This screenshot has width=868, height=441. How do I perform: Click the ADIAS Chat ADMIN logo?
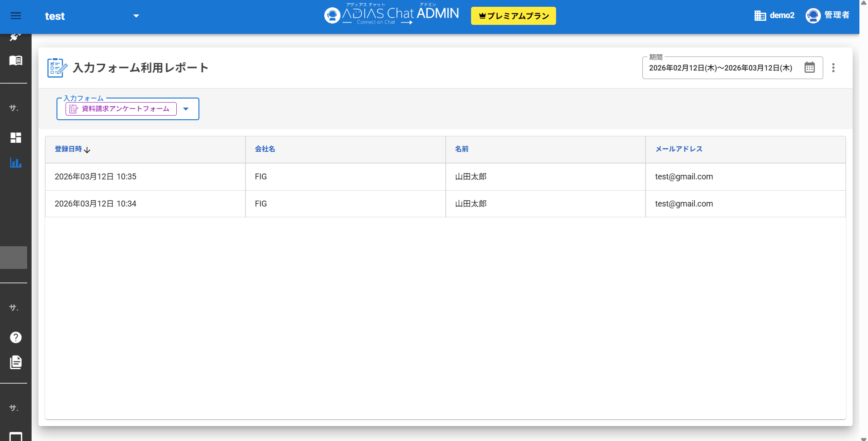[x=392, y=15]
